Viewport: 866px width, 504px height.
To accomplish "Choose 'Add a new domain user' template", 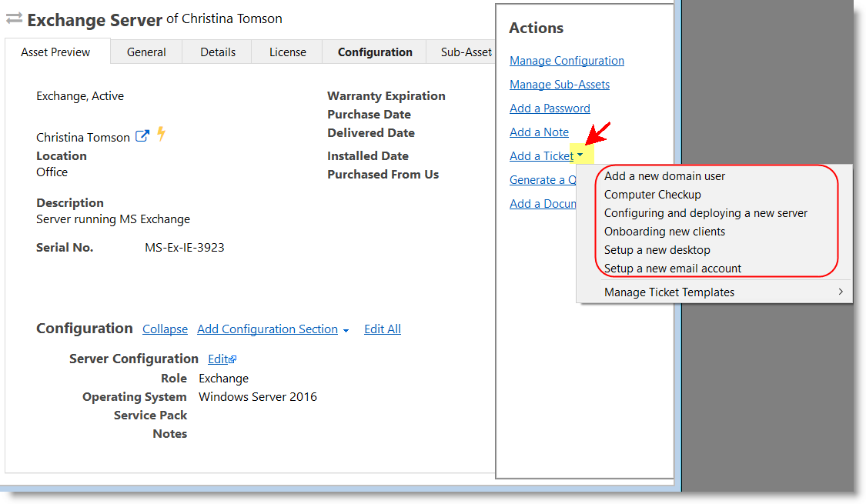I will [664, 176].
